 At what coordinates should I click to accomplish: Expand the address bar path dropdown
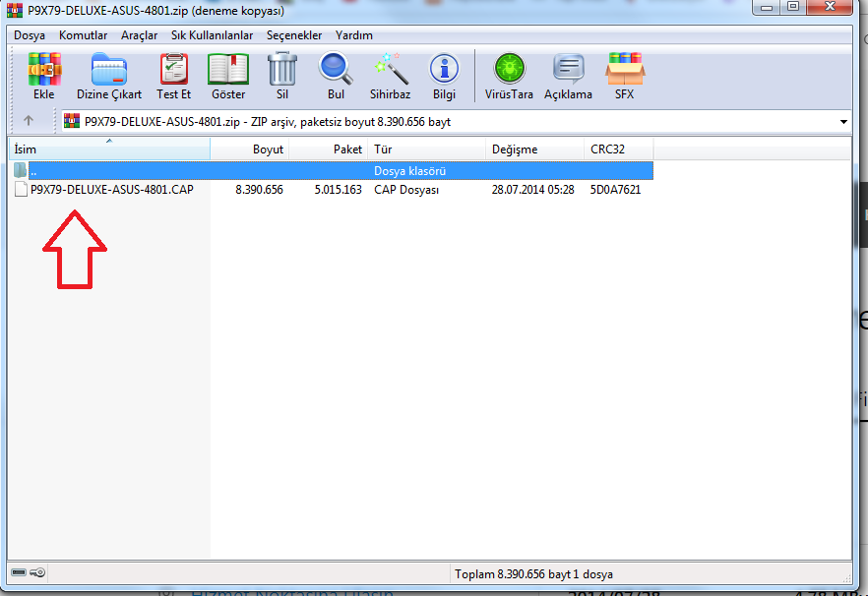[x=843, y=122]
